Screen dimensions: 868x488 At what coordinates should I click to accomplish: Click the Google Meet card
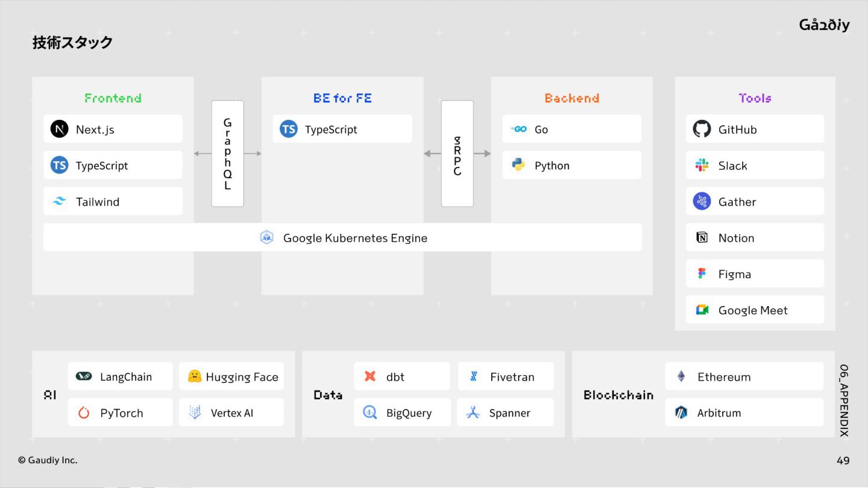coord(755,310)
